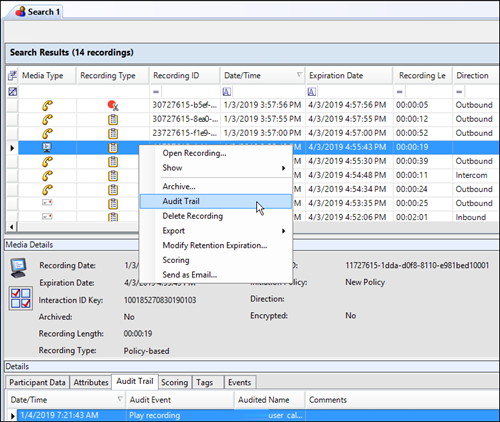The image size is (500, 422).
Task: Sort by Recording Type column header
Action: coord(113,76)
